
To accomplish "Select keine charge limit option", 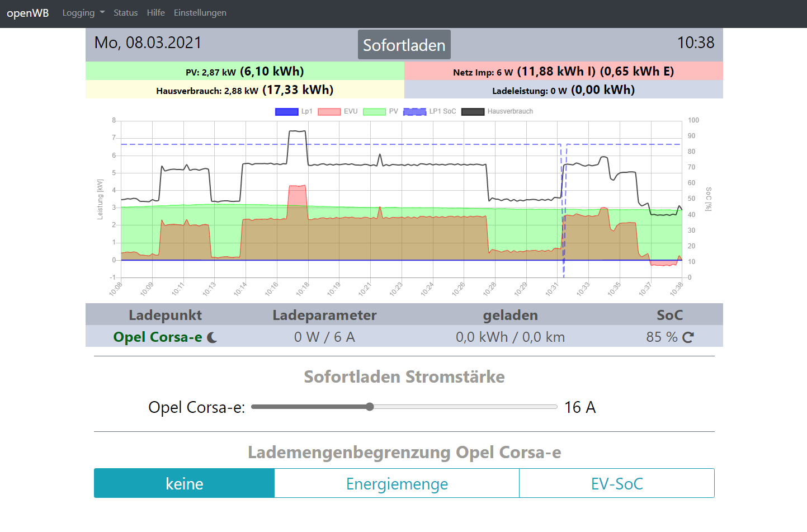I will coord(184,483).
